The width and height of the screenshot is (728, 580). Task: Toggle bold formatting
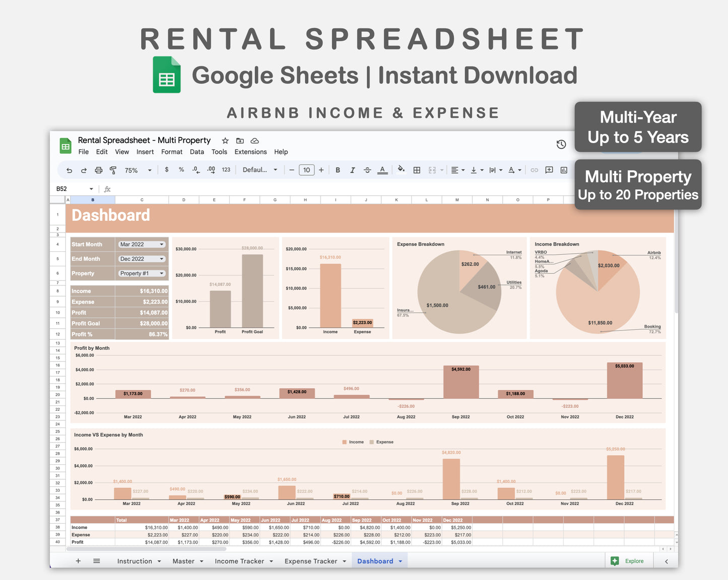click(338, 170)
